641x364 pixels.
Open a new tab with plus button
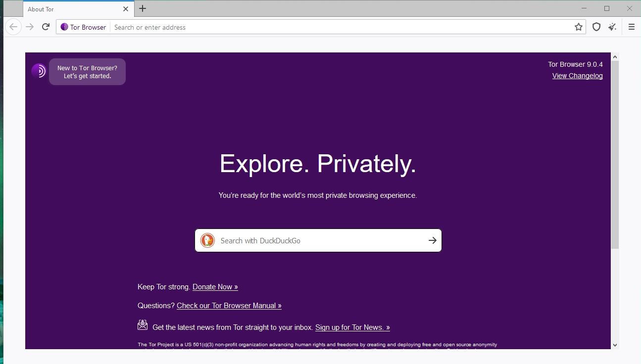[x=143, y=8]
